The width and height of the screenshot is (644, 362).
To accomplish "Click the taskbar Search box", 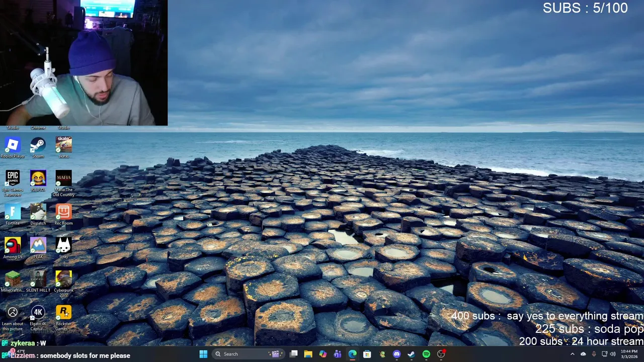I will pos(248,354).
